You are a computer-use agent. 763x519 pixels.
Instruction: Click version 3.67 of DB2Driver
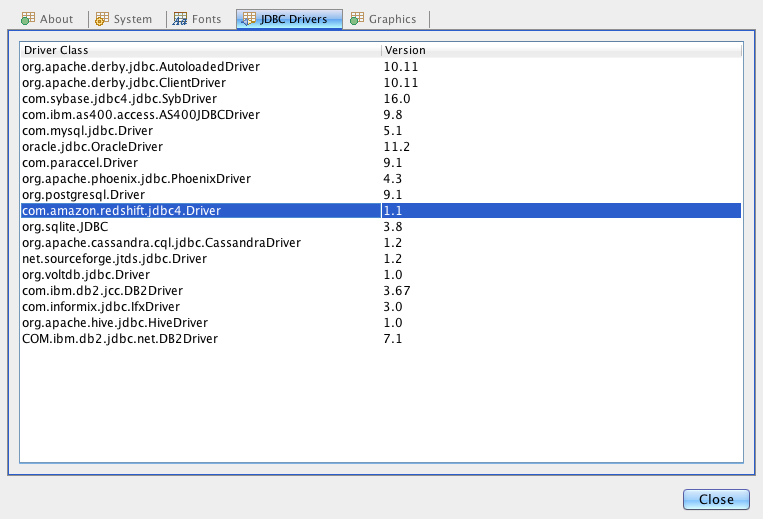pyautogui.click(x=397, y=291)
